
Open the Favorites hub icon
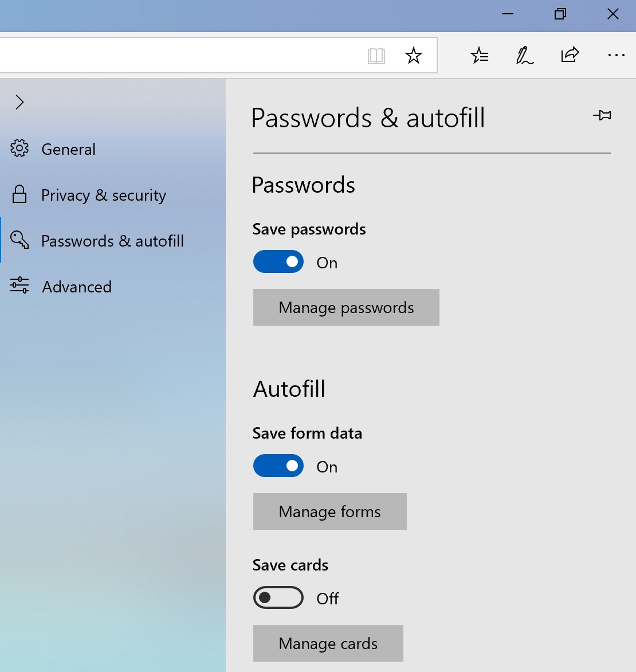coord(479,56)
